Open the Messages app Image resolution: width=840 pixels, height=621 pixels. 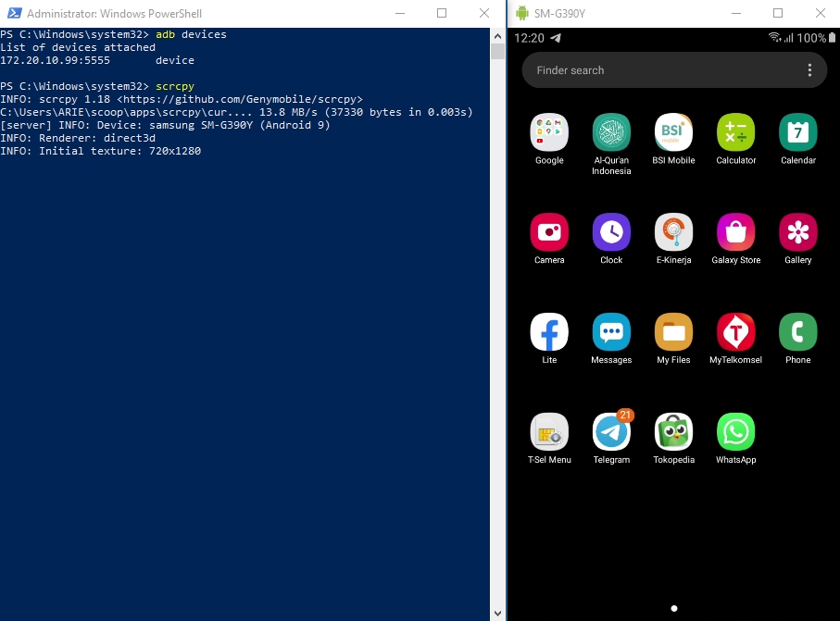611,332
